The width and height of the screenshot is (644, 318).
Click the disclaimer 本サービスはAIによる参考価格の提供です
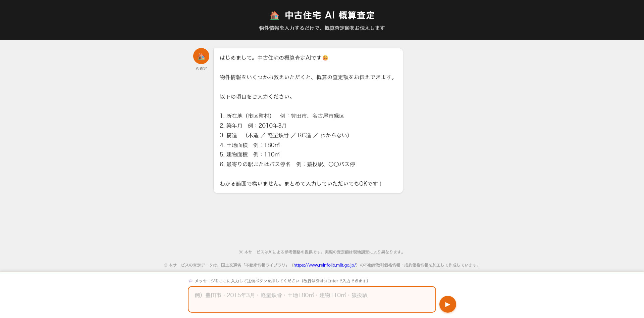point(322,252)
